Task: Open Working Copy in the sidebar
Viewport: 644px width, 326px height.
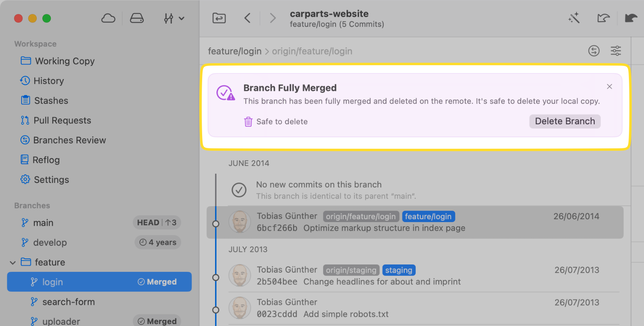Action: click(x=64, y=61)
